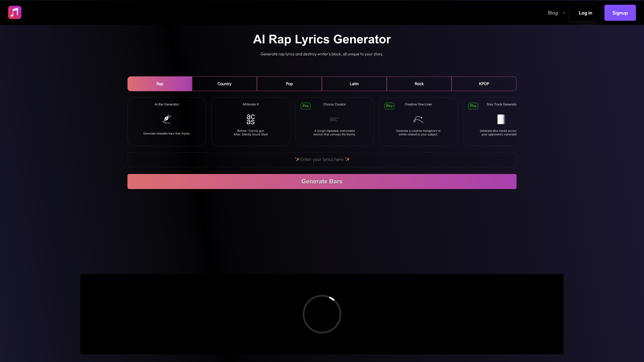Screen dimensions: 644x362
Task: Enable the Rock genre option
Action: [x=419, y=84]
